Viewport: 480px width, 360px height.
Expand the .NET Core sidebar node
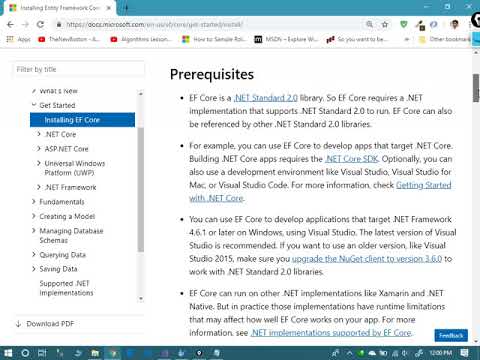pos(39,134)
